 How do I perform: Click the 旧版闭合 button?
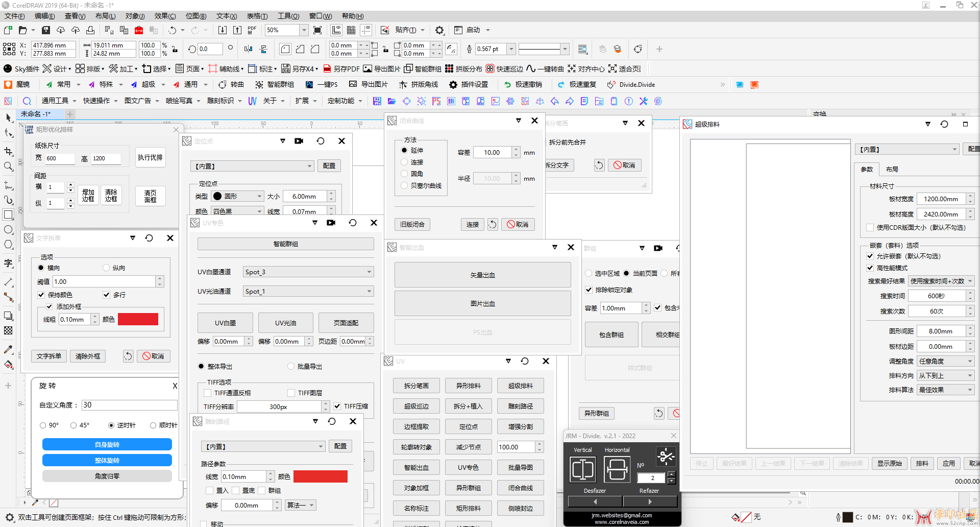(x=412, y=224)
